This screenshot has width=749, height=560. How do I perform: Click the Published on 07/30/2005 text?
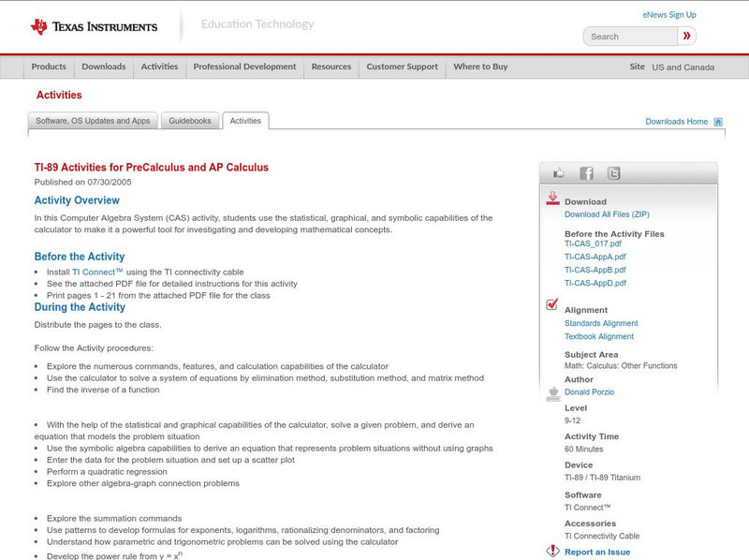pos(82,182)
